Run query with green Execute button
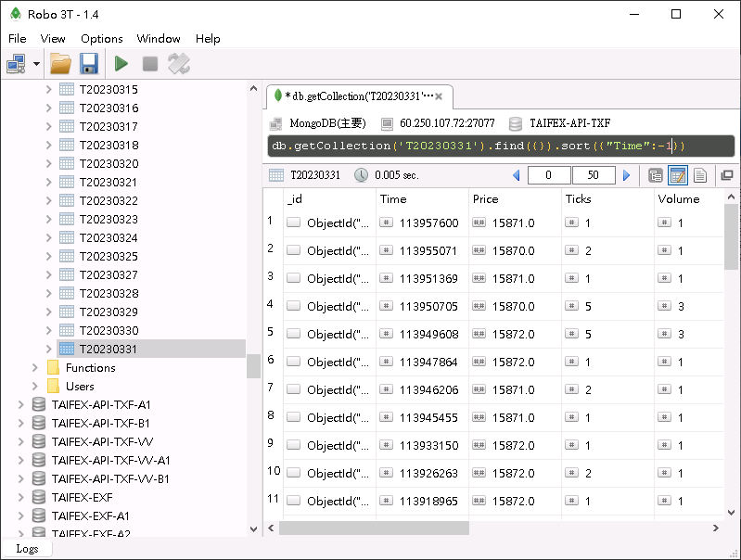741x560 pixels. (x=121, y=64)
